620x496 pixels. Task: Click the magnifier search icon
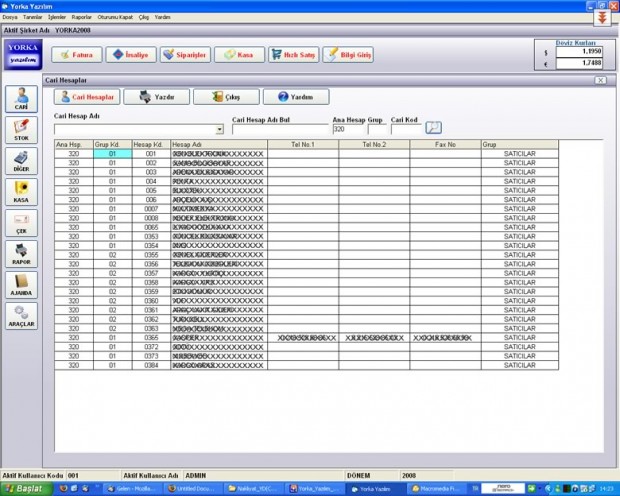(x=433, y=128)
